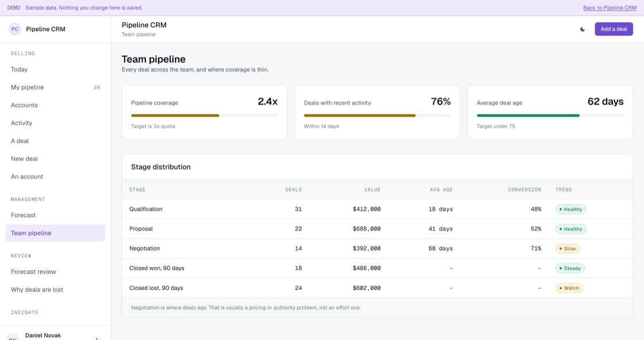Click the TREND column header
This screenshot has height=340, width=644.
(x=563, y=189)
